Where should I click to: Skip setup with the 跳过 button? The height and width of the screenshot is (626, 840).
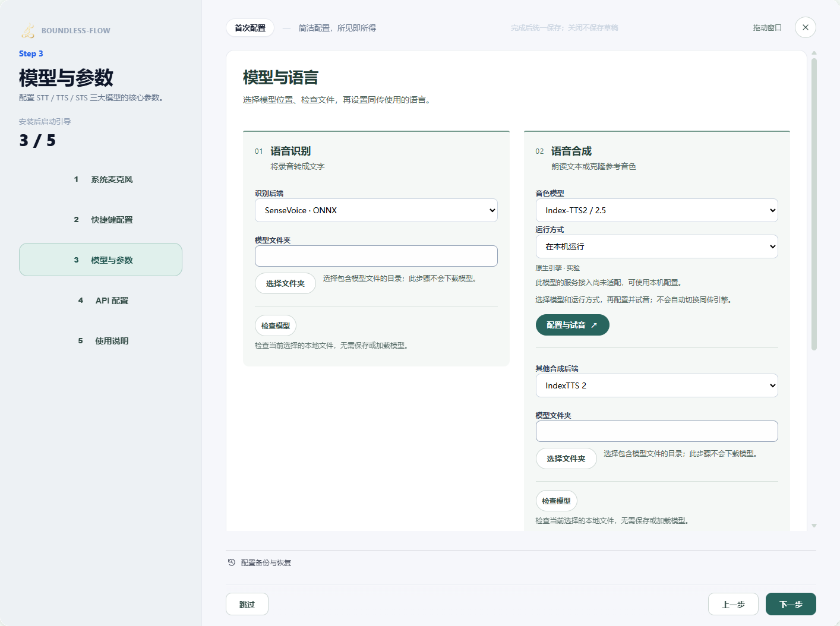pos(247,604)
